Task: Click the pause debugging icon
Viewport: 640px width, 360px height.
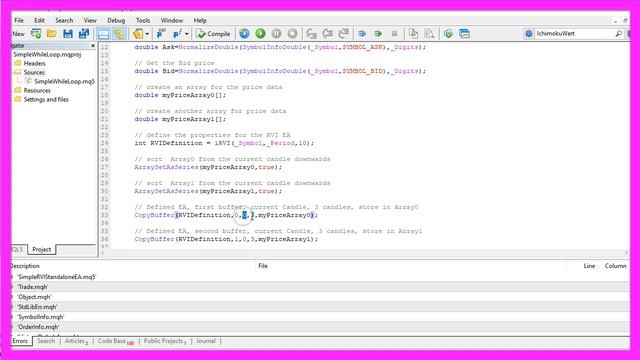Action: point(276,34)
